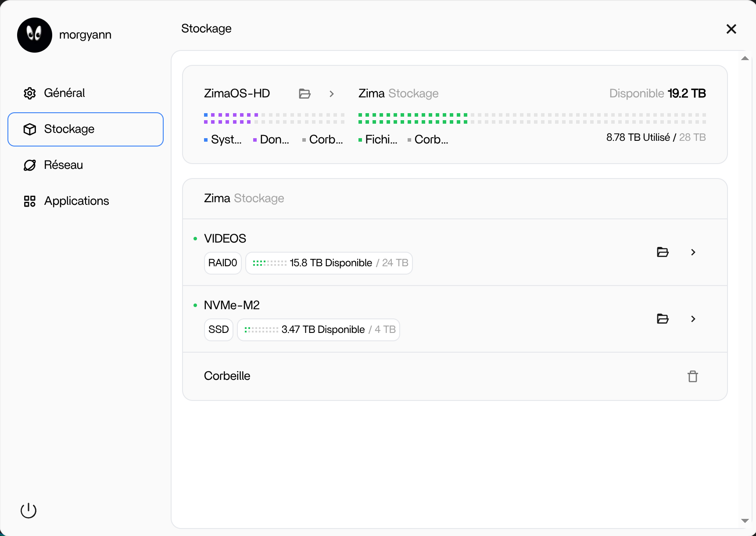Expand VIDEOS storage details chevron

pos(693,252)
